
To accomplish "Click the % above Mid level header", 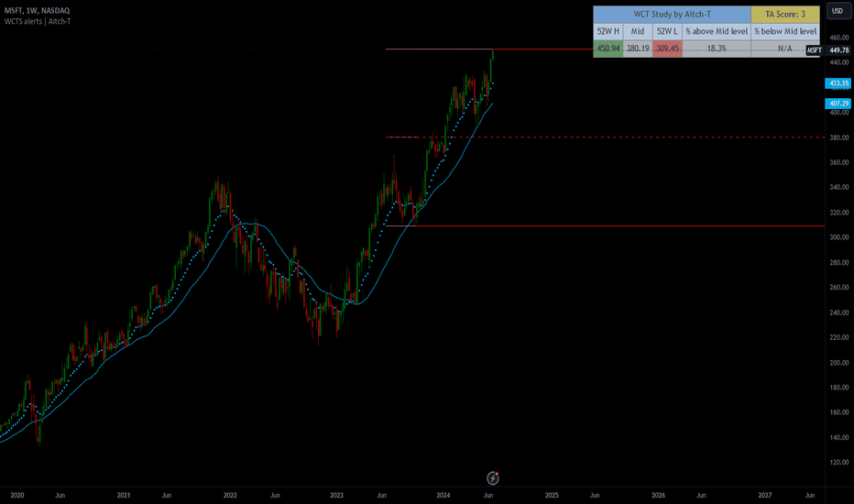I will pos(717,31).
